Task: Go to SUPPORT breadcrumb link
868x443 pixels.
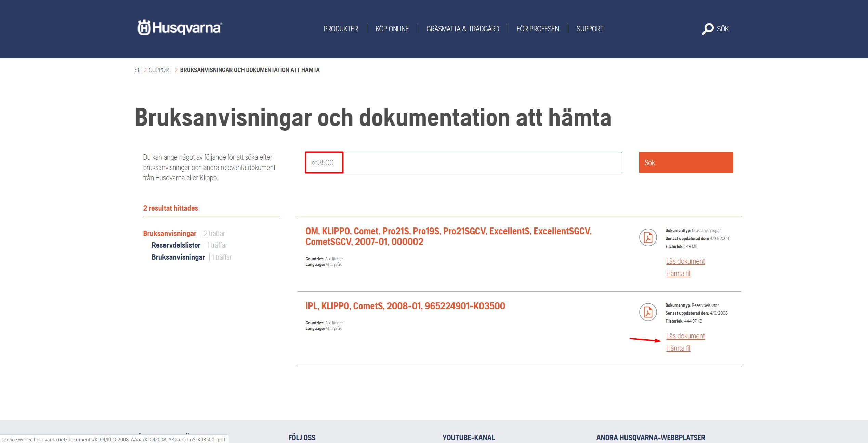Action: [160, 70]
